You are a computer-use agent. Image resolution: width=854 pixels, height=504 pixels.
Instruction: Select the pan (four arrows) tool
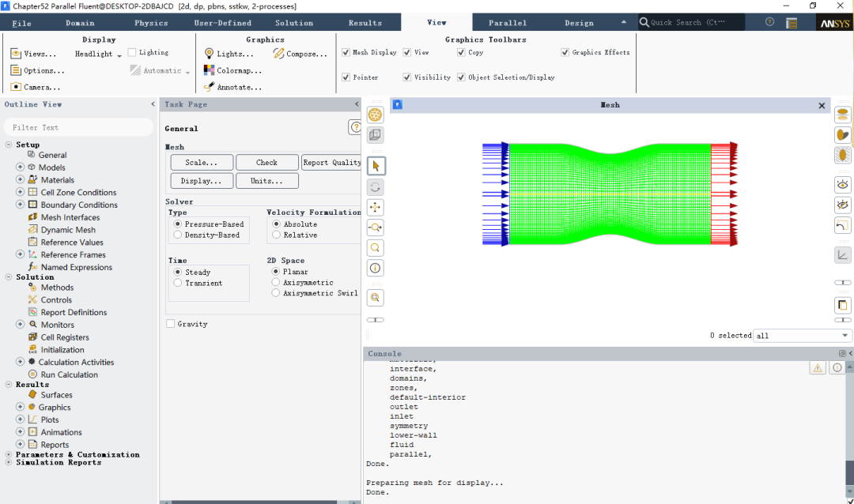click(376, 208)
